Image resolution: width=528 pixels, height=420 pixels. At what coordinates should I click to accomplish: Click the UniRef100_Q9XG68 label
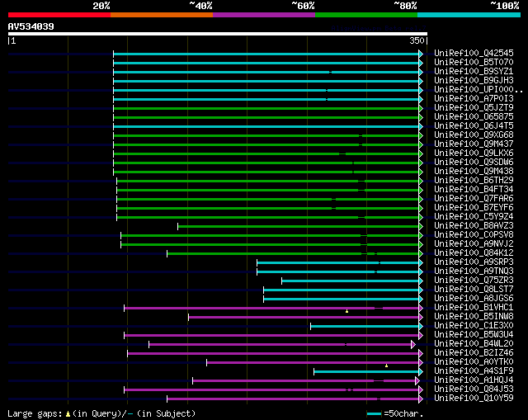coord(474,135)
